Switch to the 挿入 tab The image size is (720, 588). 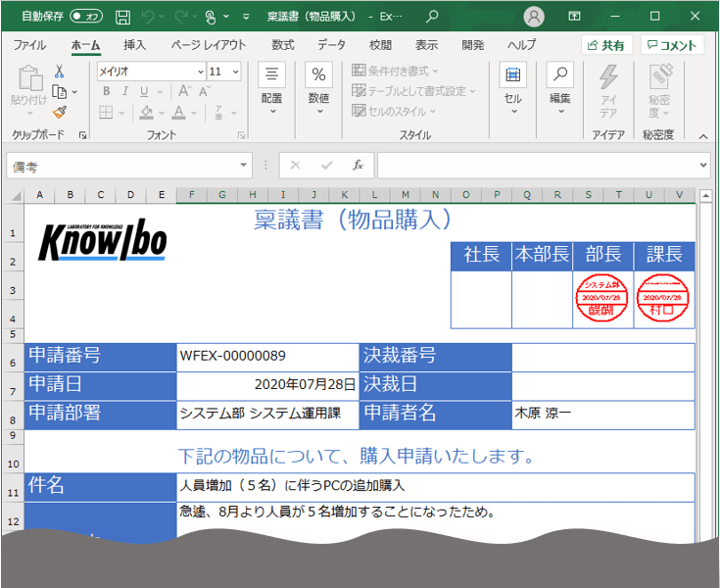pyautogui.click(x=134, y=45)
